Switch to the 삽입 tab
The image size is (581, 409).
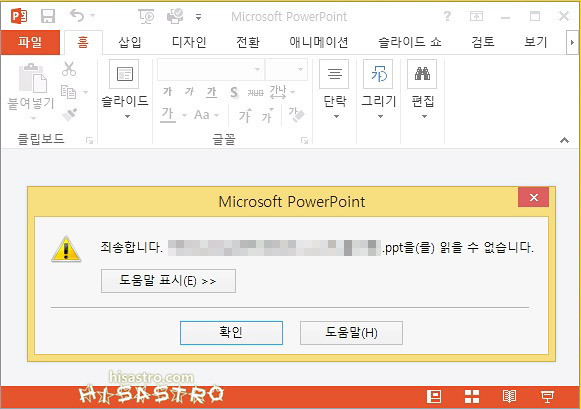130,42
